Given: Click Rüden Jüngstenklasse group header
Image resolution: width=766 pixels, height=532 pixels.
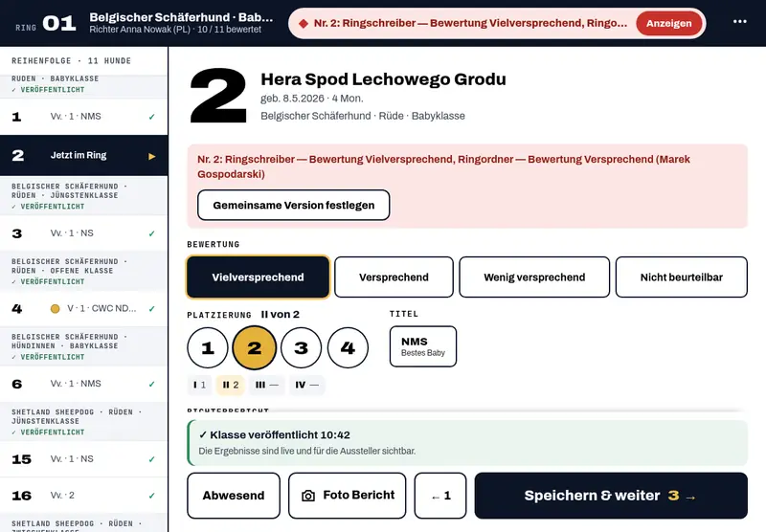Looking at the screenshot, I should click(x=83, y=196).
